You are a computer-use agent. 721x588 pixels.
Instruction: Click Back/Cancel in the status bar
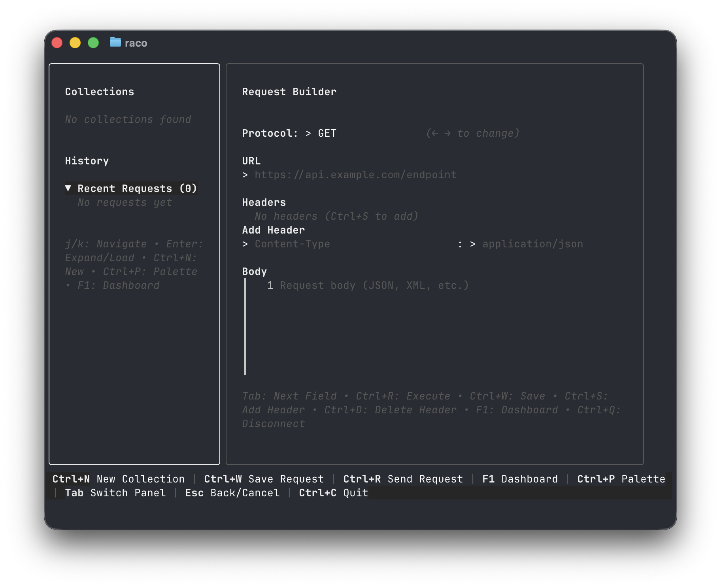point(232,493)
